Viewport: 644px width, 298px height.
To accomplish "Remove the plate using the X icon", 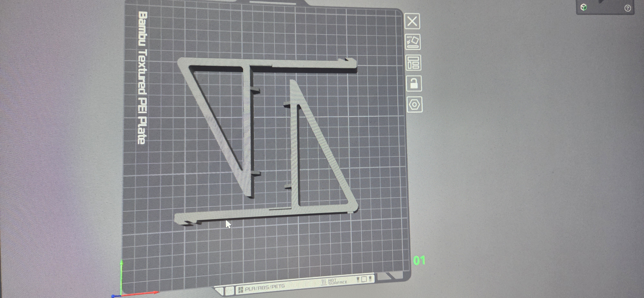I will pos(412,21).
